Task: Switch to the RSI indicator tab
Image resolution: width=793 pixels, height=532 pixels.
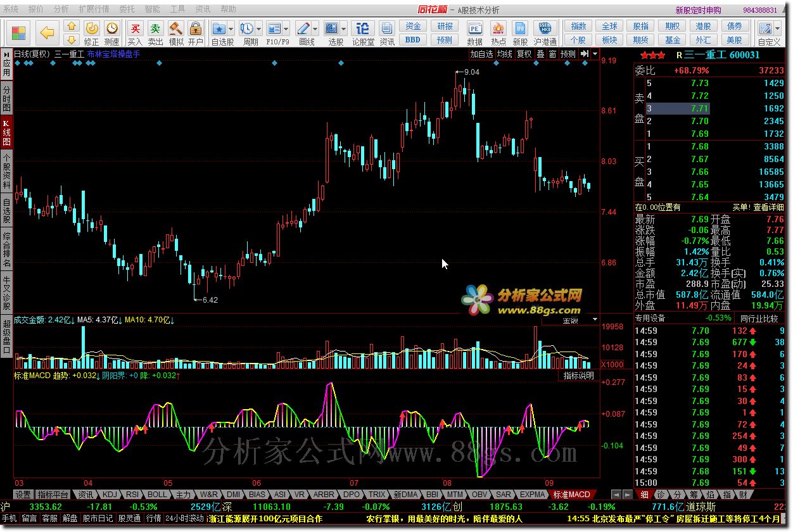Action: 132,495
